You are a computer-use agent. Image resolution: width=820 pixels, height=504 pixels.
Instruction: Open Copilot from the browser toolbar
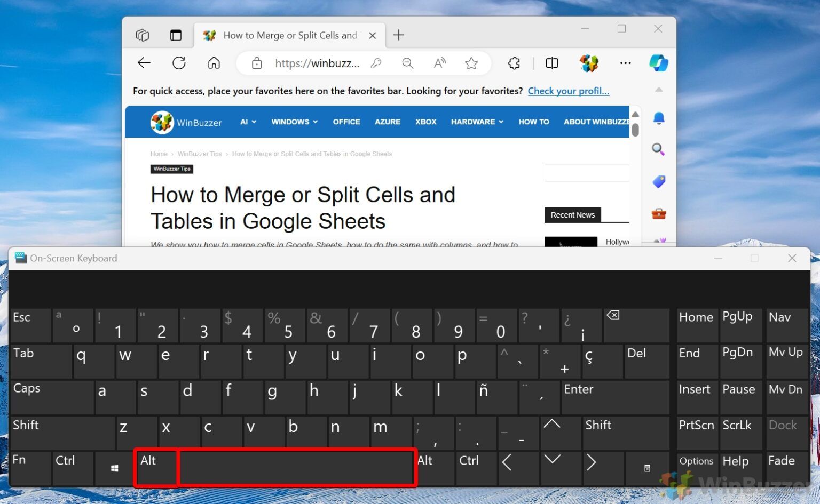tap(659, 63)
